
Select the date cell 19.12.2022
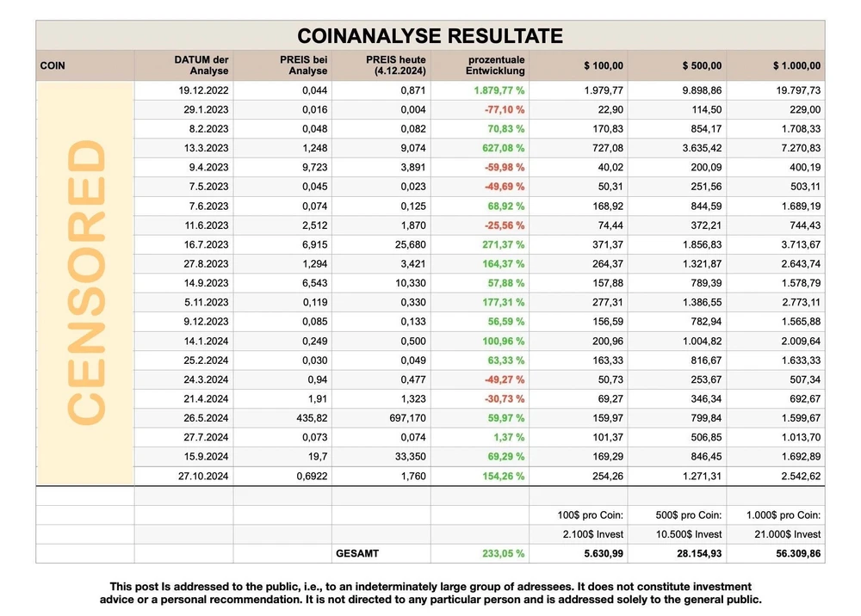(x=204, y=90)
